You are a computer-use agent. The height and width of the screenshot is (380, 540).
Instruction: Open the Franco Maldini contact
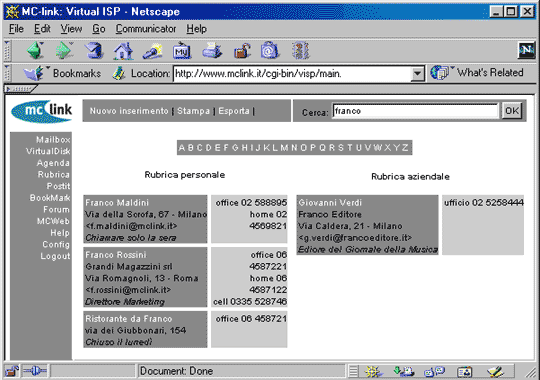pyautogui.click(x=117, y=203)
